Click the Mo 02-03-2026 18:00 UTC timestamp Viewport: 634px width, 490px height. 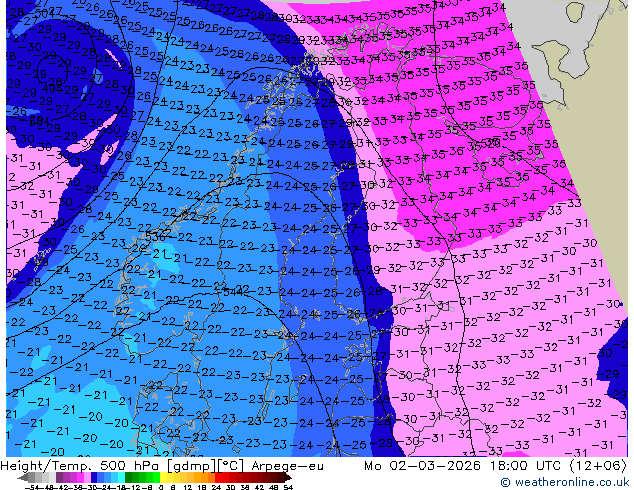click(x=462, y=466)
